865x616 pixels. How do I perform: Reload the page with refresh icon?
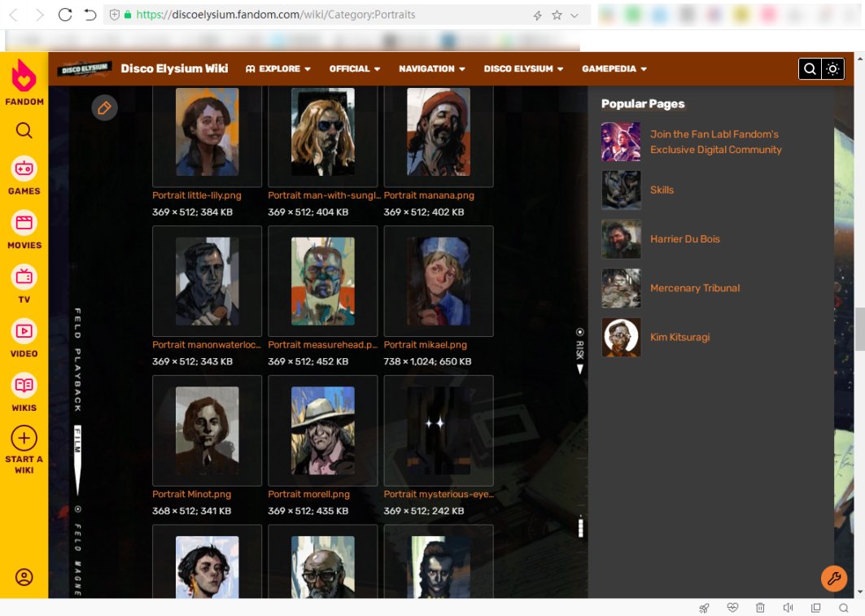click(65, 15)
